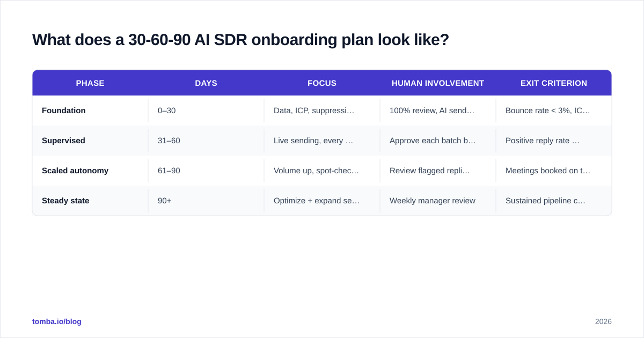This screenshot has height=338, width=644.
Task: Click the 30-60-90 onboarding plan title
Action: click(x=240, y=40)
